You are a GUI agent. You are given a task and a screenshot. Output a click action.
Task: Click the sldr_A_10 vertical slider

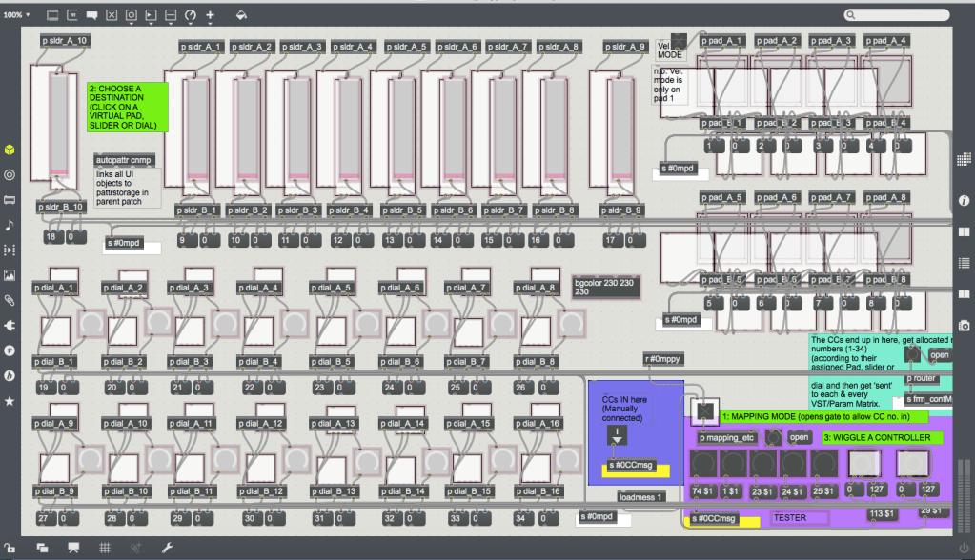[59, 126]
